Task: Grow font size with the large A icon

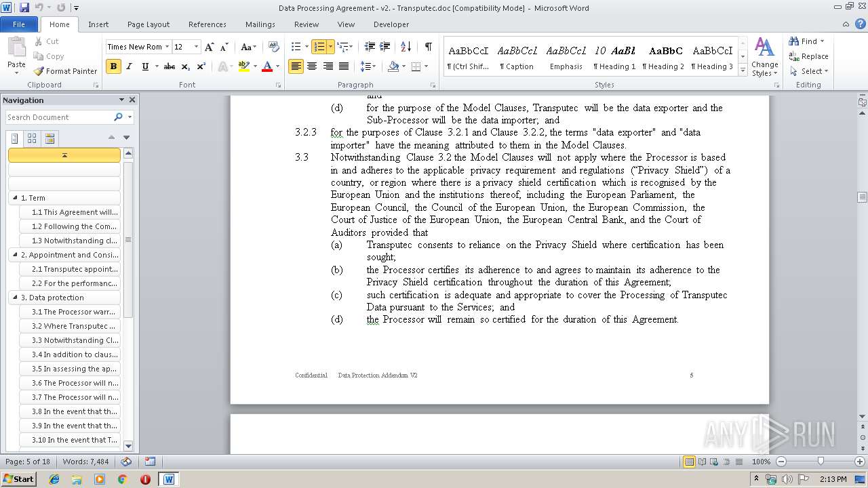Action: pos(210,47)
